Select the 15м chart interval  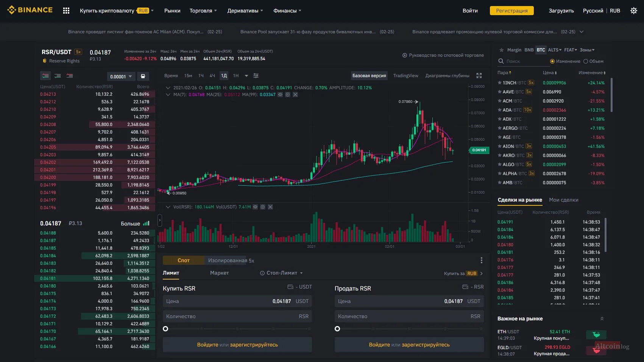coord(188,76)
